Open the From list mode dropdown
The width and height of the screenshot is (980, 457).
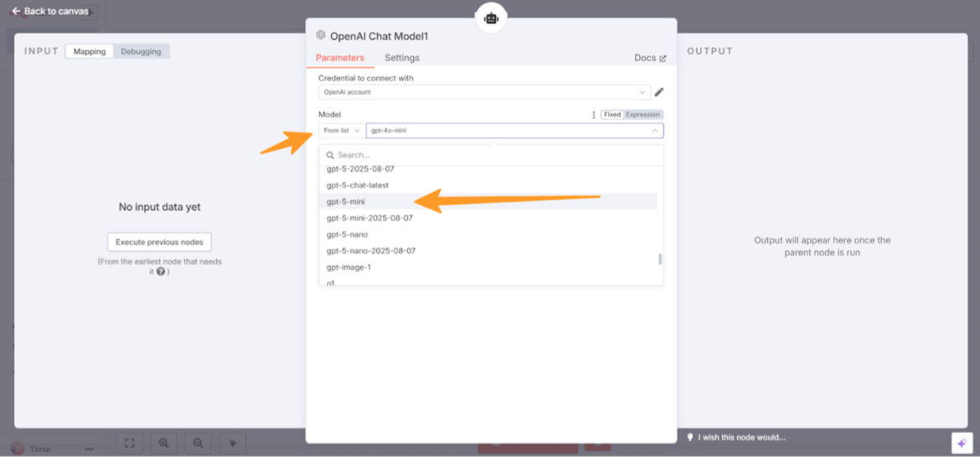(x=341, y=131)
